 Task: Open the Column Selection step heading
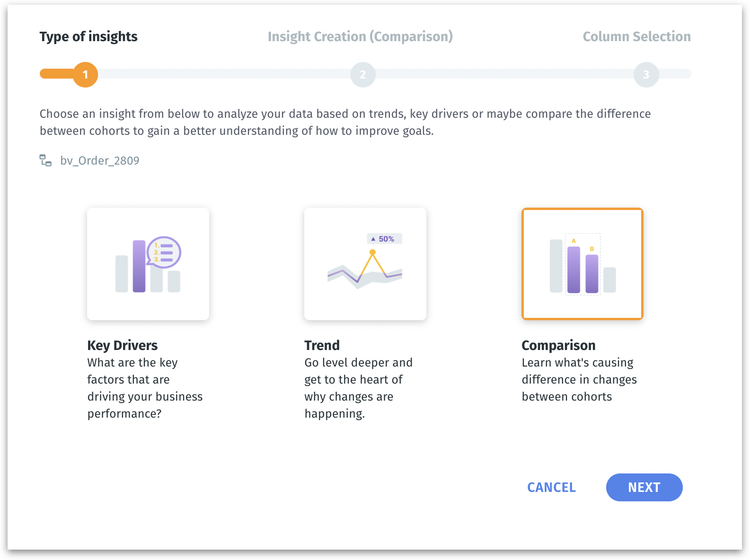(x=636, y=36)
